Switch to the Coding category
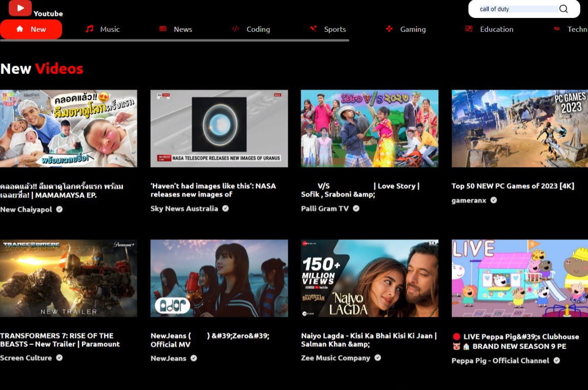This screenshot has height=390, width=588. click(251, 29)
